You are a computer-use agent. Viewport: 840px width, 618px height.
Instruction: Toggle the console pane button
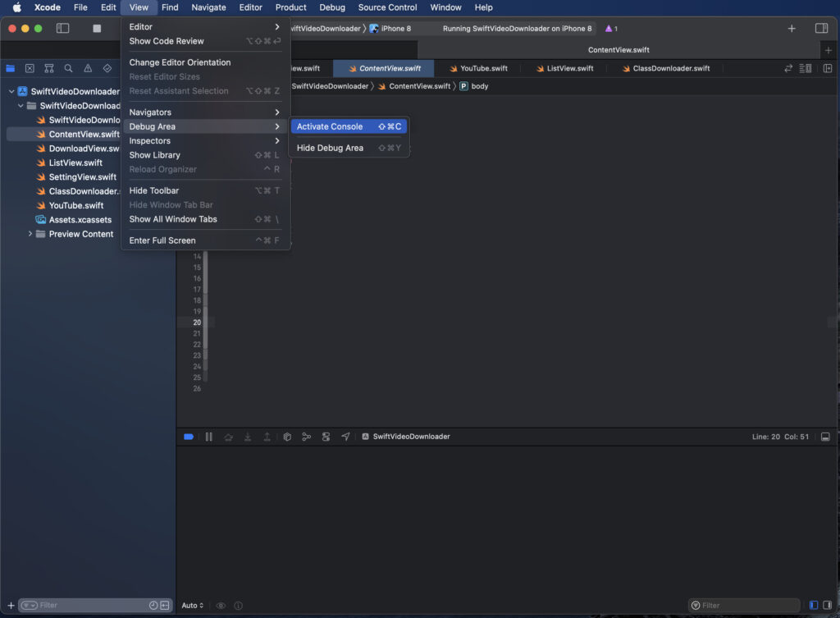pos(827,605)
